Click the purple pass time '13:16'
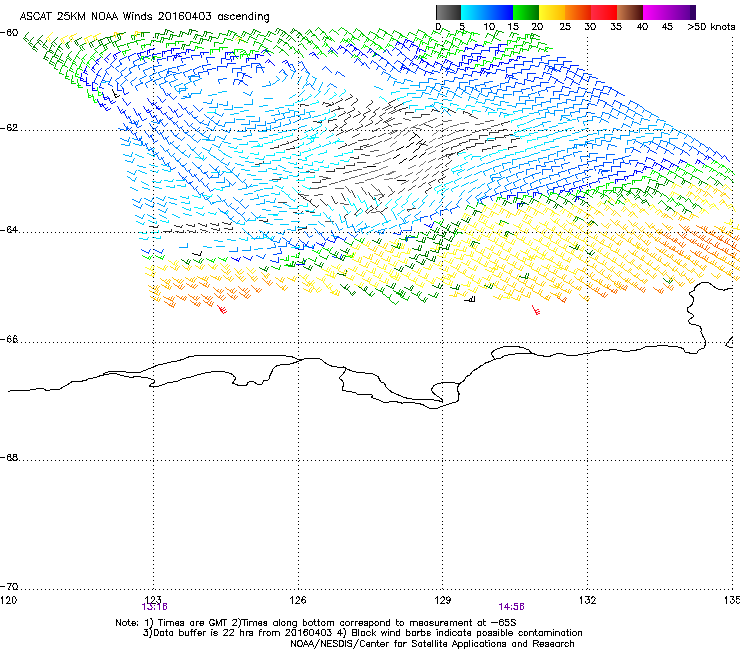Image resolution: width=740 pixels, height=650 pixels. [x=154, y=607]
